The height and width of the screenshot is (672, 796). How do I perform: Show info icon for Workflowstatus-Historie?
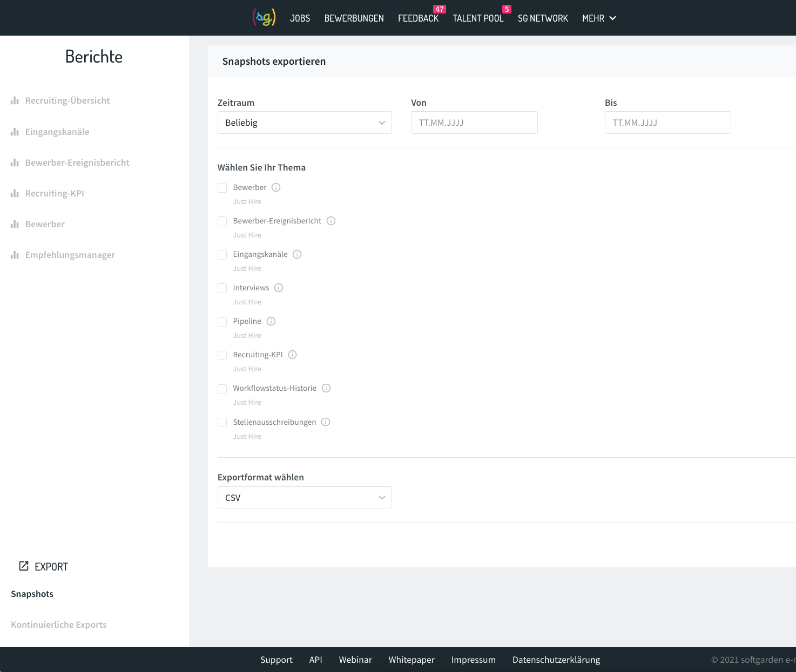click(x=326, y=388)
